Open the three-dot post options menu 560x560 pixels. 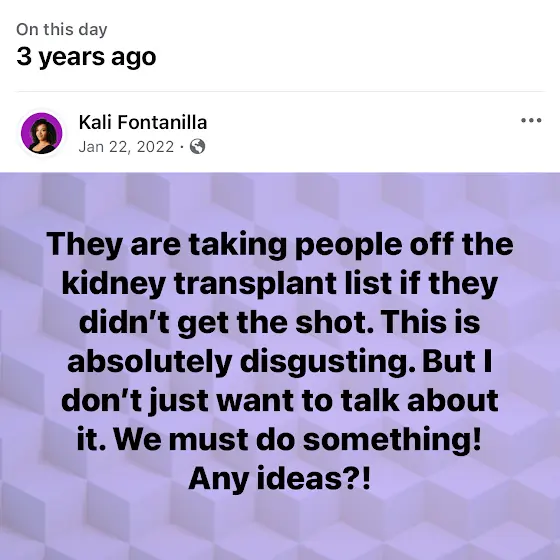[531, 120]
